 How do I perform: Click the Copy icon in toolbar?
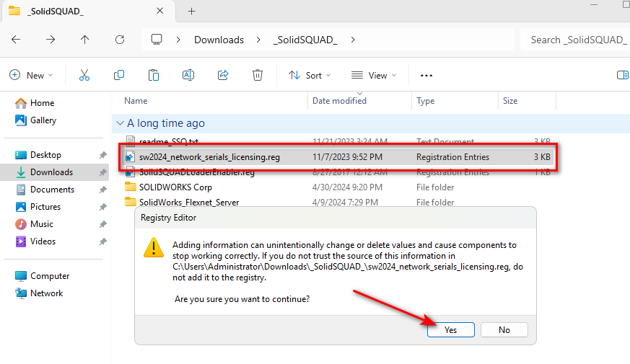119,75
